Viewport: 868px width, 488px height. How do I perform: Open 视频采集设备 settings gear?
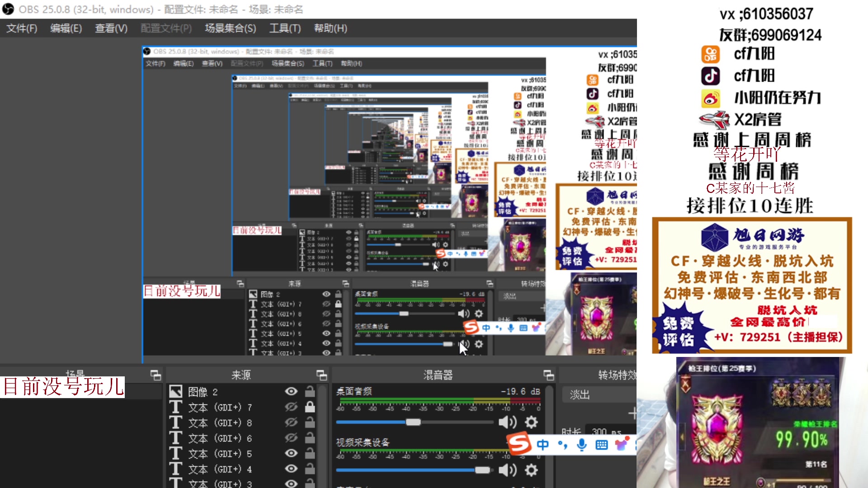click(531, 470)
